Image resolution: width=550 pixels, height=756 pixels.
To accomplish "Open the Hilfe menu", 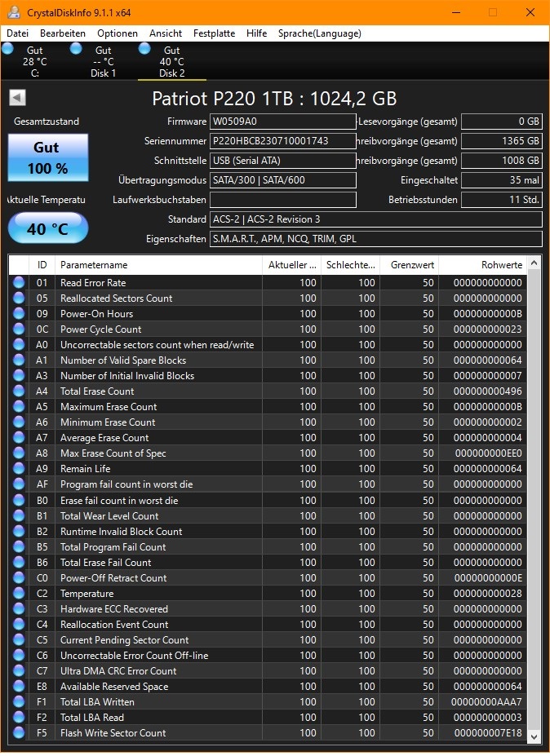I will coord(256,33).
